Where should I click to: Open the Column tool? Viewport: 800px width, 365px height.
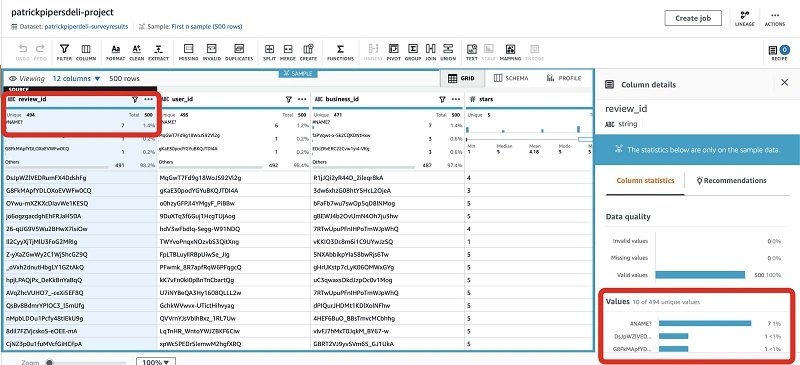pos(86,53)
